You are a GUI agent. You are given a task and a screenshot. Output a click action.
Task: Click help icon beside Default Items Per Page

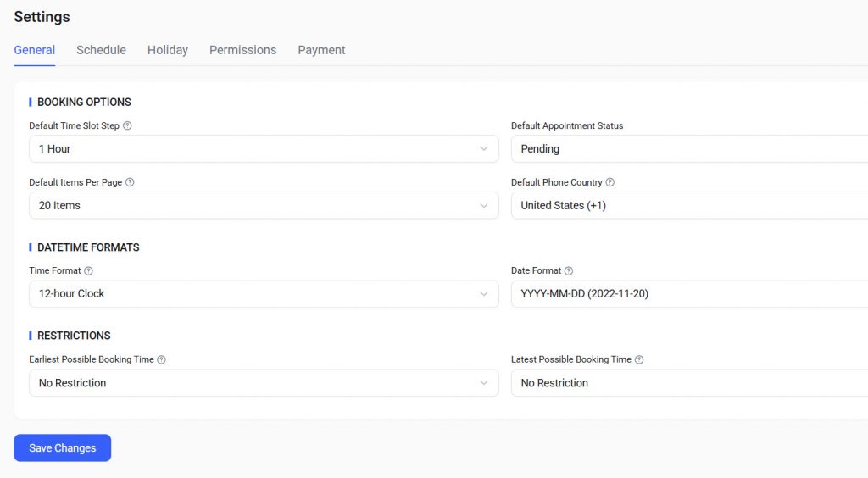[131, 183]
